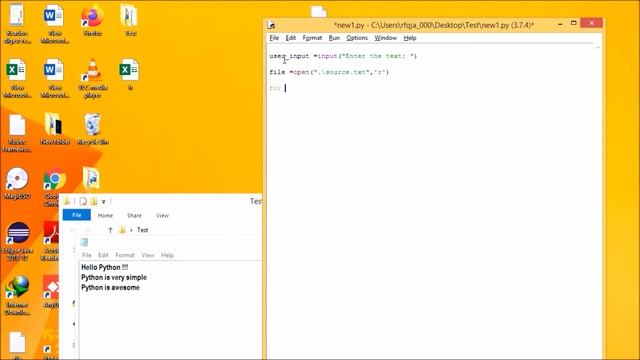640x360 pixels.
Task: Select the folder shortcut right of Chrome
Action: pyautogui.click(x=92, y=179)
